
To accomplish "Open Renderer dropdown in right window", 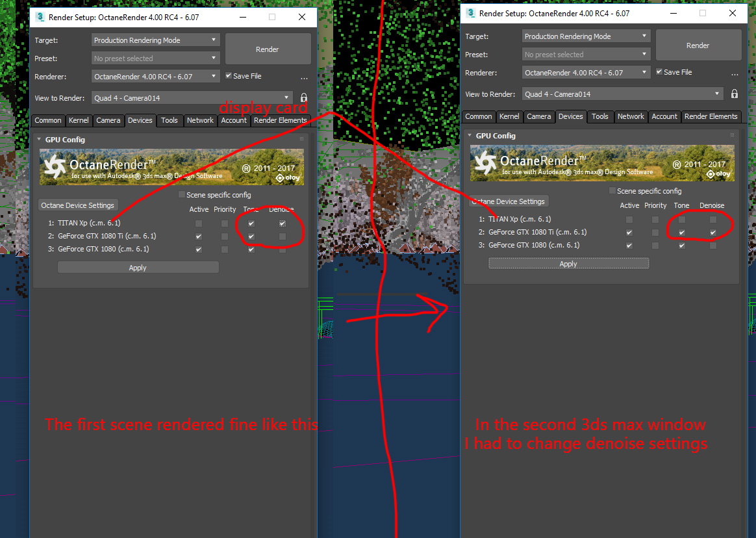I will (586, 72).
